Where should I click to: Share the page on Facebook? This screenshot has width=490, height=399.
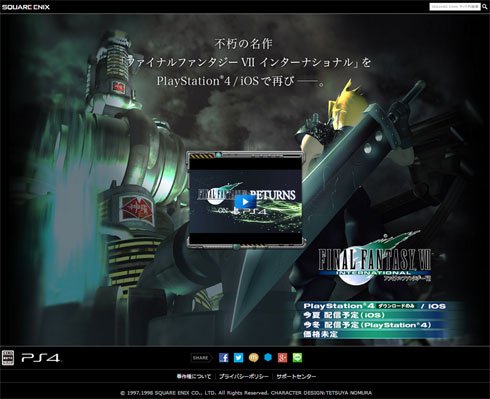point(223,358)
